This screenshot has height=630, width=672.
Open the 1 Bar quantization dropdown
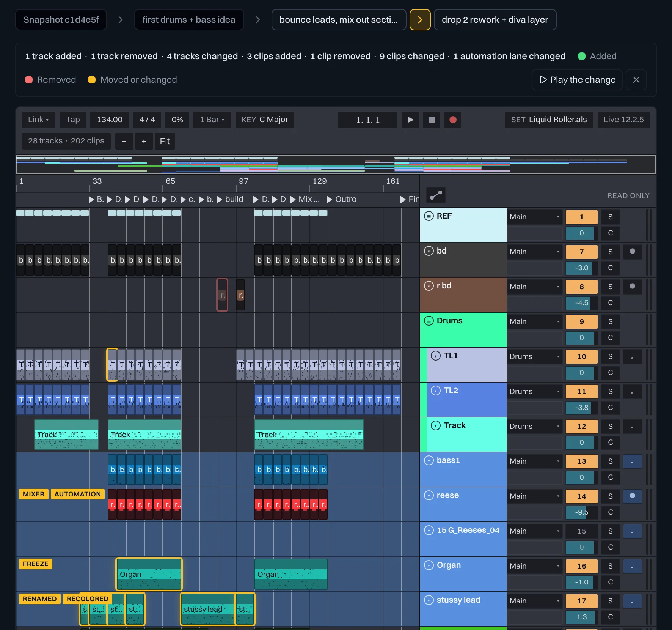[212, 120]
